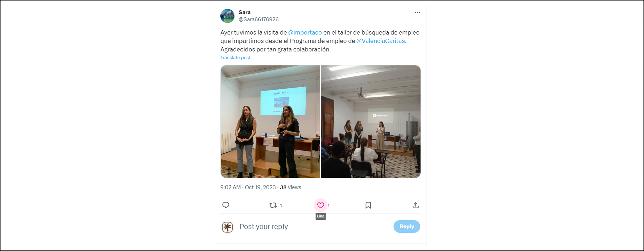Open the three-dot more options menu

click(x=417, y=13)
